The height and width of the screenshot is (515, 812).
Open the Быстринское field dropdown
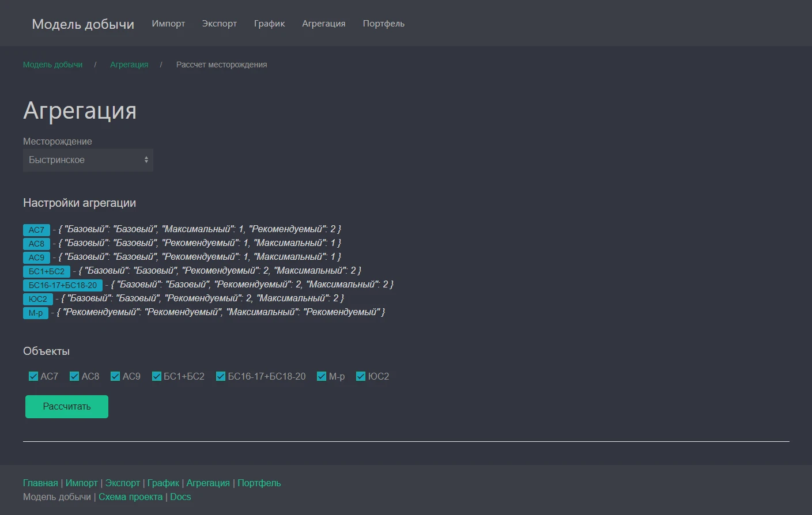click(88, 160)
